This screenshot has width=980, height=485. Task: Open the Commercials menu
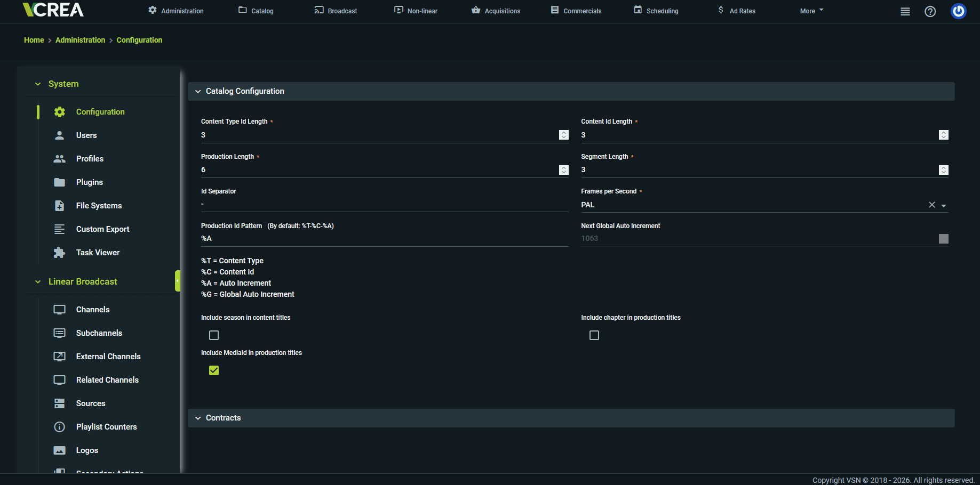click(x=576, y=11)
